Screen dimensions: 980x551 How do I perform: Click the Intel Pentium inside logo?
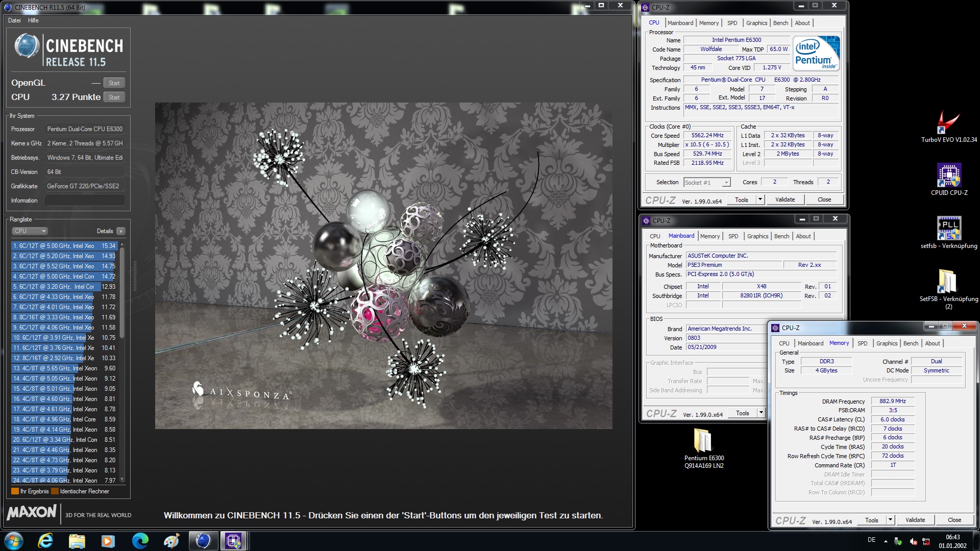coord(816,53)
